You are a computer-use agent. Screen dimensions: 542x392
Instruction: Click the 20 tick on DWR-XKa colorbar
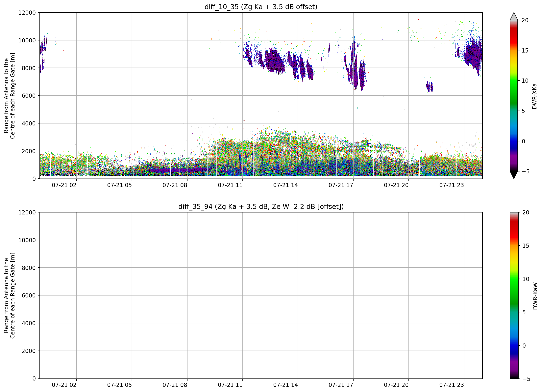click(x=525, y=20)
